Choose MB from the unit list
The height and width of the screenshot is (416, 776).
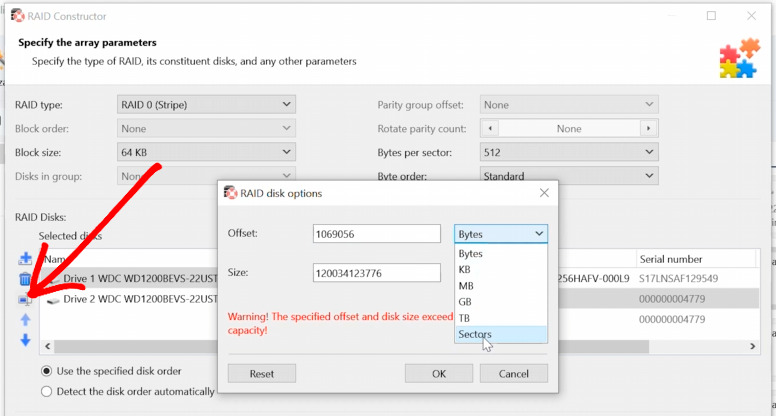pyautogui.click(x=501, y=285)
